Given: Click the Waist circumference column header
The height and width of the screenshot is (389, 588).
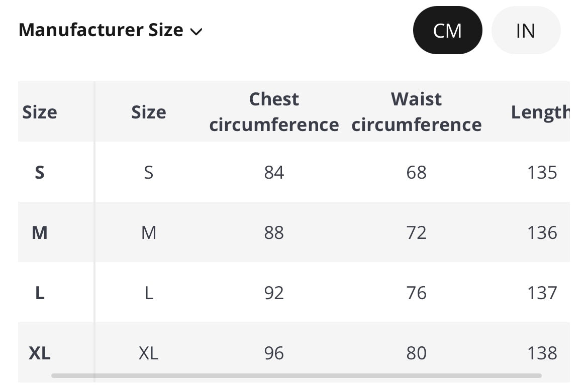Looking at the screenshot, I should tap(416, 112).
